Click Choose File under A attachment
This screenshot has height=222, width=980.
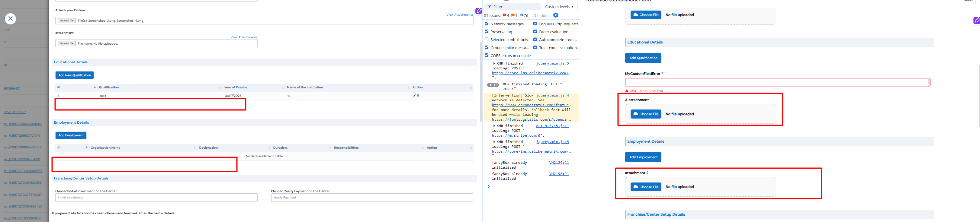click(x=646, y=114)
